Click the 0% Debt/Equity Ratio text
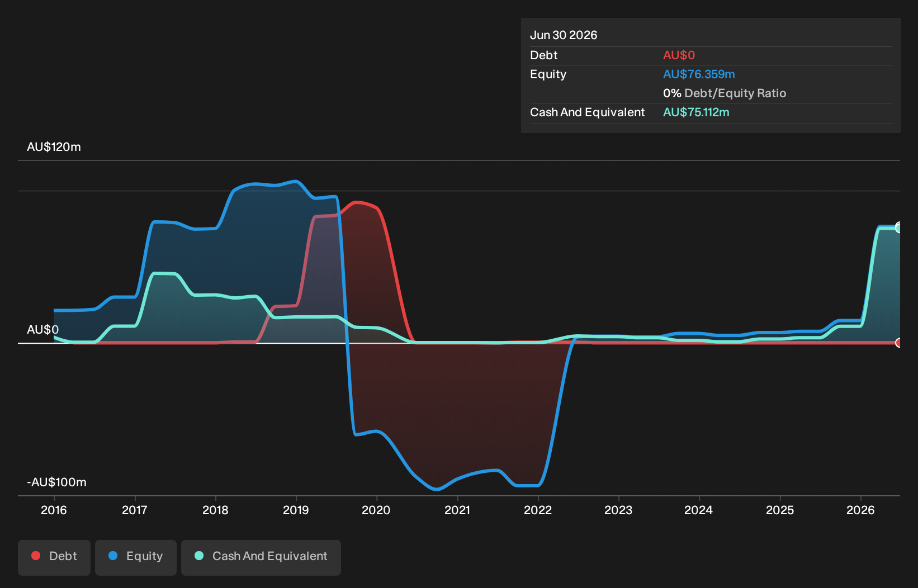Viewport: 918px width, 588px height. pyautogui.click(x=725, y=93)
